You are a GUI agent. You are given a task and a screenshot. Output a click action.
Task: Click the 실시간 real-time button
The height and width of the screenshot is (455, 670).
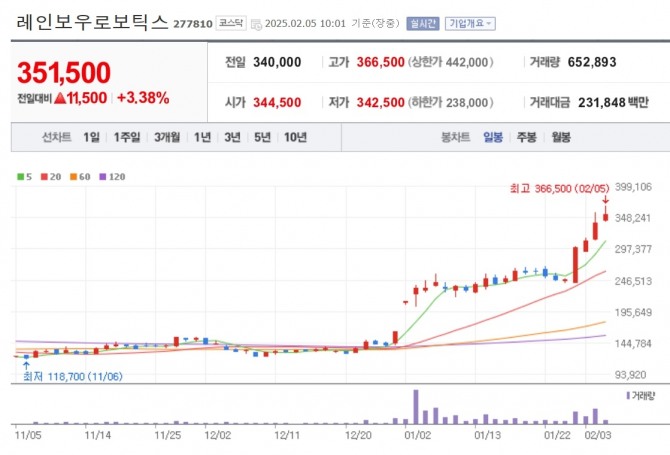pyautogui.click(x=423, y=23)
